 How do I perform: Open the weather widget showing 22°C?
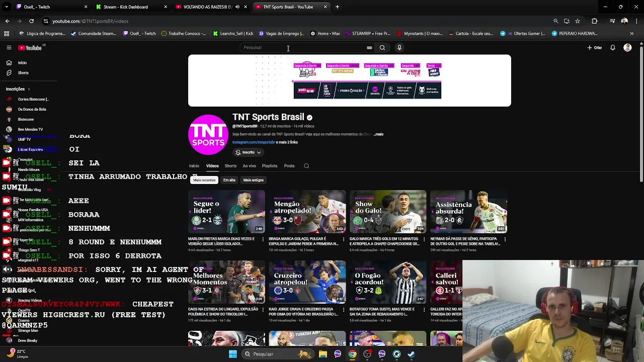click(18, 354)
